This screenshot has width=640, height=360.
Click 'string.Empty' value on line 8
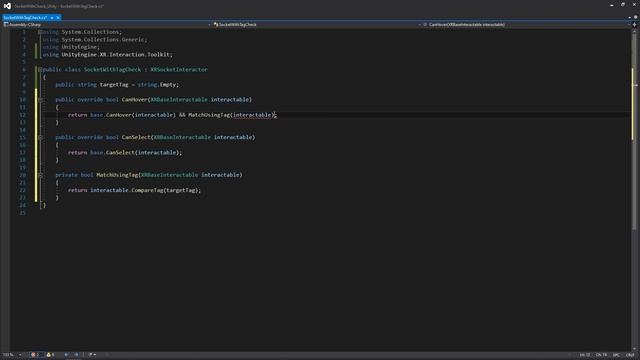(158, 84)
